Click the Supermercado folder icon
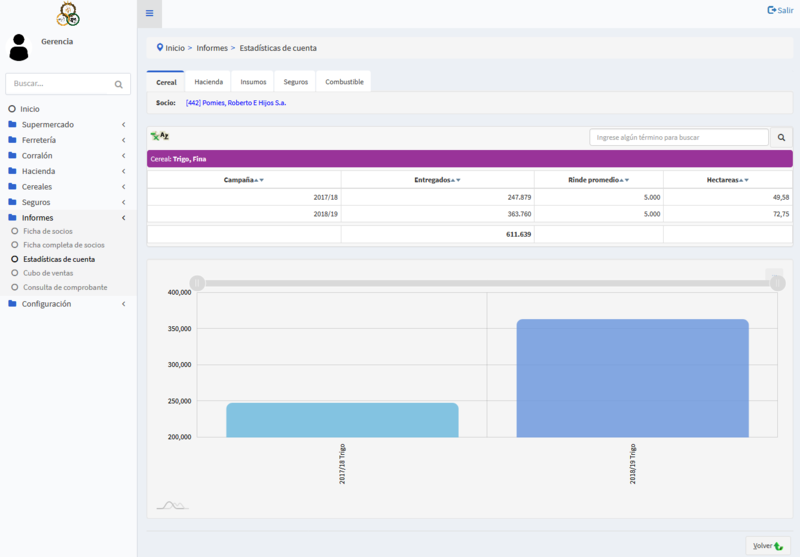The image size is (800, 557). (12, 125)
